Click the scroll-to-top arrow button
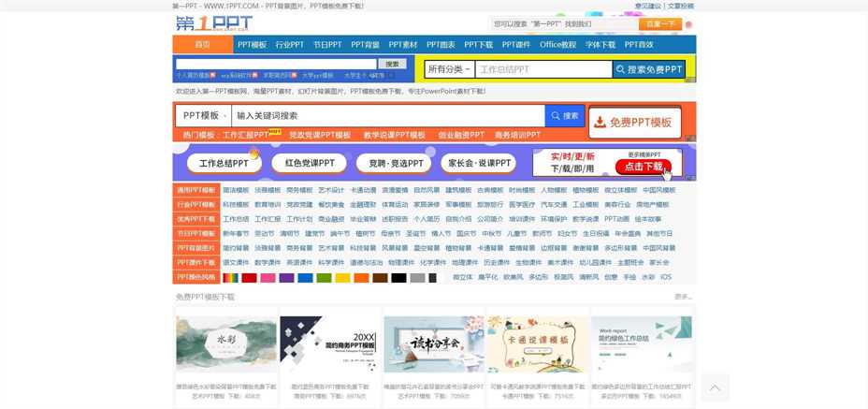Screen dimensions: 868x409 pos(715,387)
